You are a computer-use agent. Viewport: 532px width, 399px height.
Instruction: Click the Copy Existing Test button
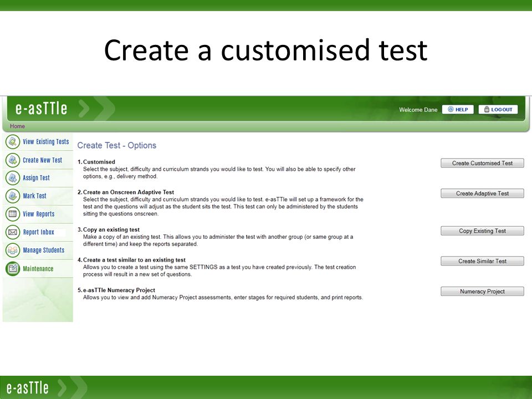[x=482, y=231]
